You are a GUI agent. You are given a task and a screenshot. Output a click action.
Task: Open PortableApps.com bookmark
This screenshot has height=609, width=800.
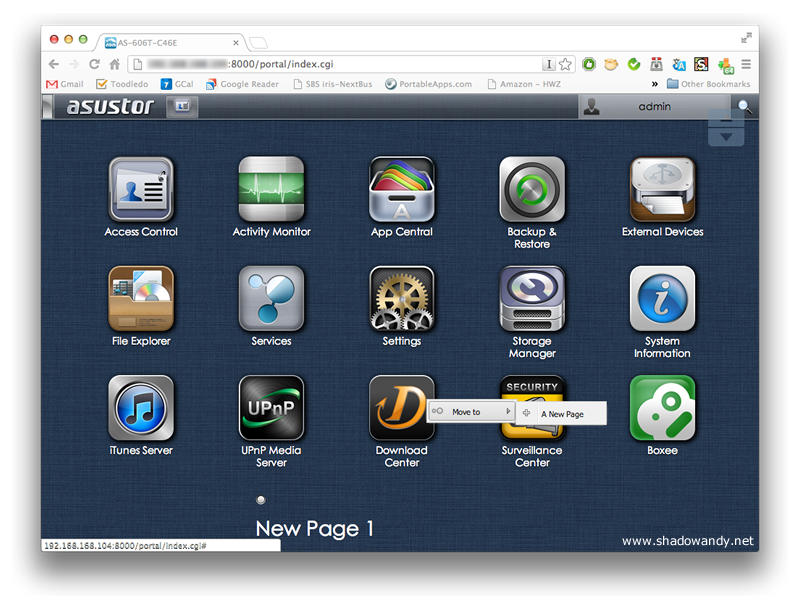click(428, 84)
